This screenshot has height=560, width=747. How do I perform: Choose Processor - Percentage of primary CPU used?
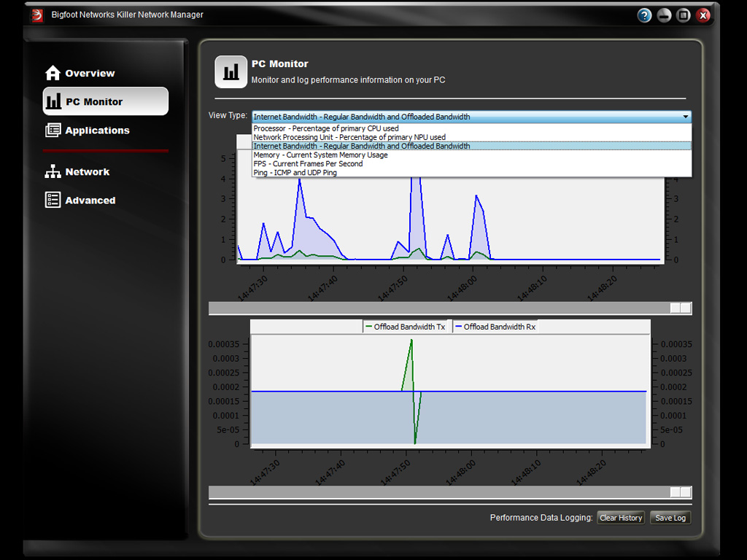(471, 128)
